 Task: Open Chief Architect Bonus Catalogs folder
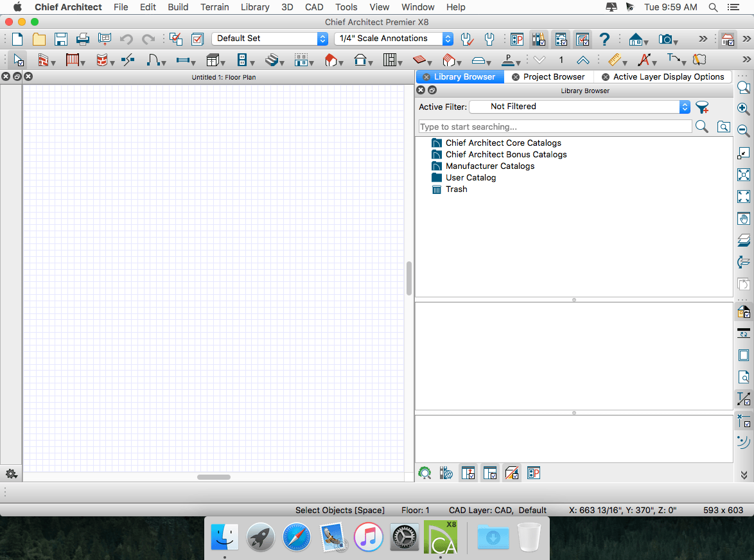(506, 154)
